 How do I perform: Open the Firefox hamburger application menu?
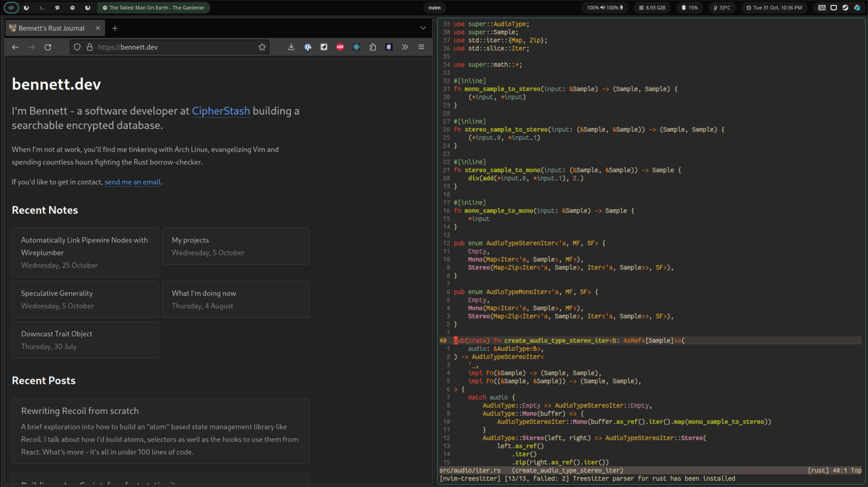421,47
